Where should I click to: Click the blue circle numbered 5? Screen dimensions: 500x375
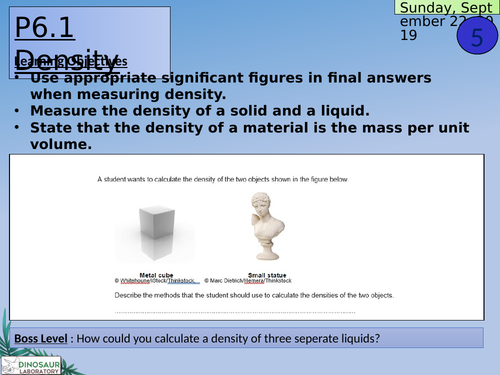(x=477, y=36)
